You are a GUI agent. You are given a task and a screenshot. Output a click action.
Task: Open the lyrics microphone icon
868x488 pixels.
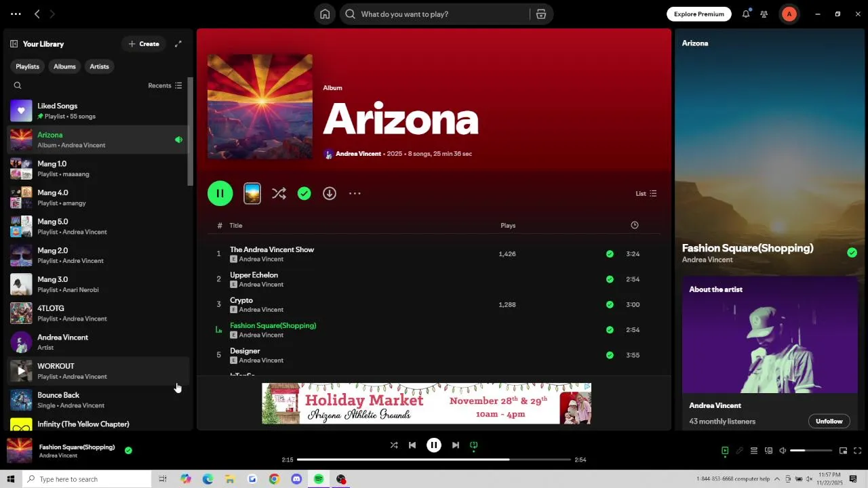pos(739,451)
